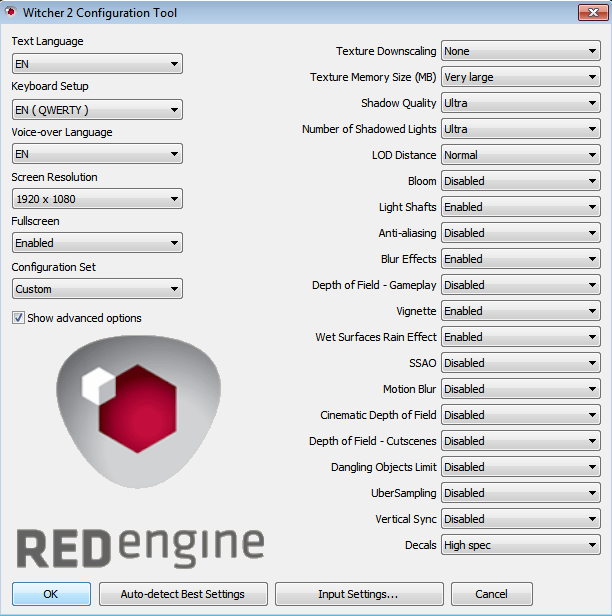This screenshot has width=612, height=616.
Task: Click the 'Configuration Set' label
Action: 53,267
